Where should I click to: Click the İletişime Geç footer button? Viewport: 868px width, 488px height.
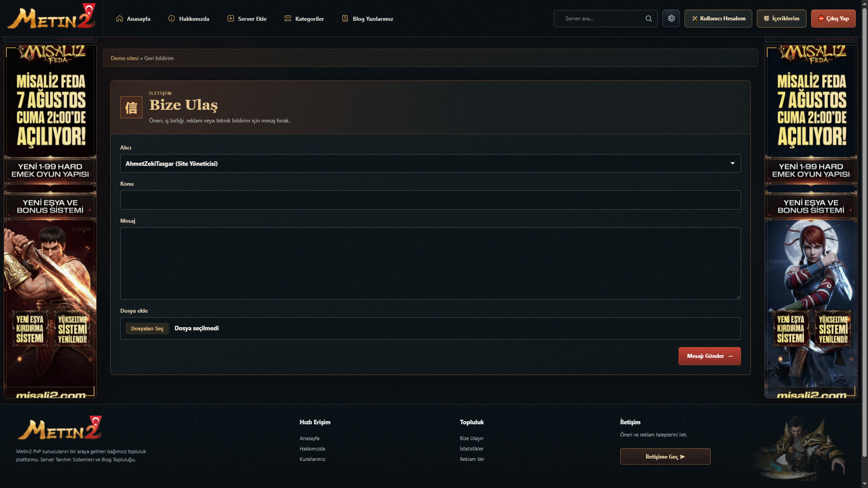(x=665, y=456)
